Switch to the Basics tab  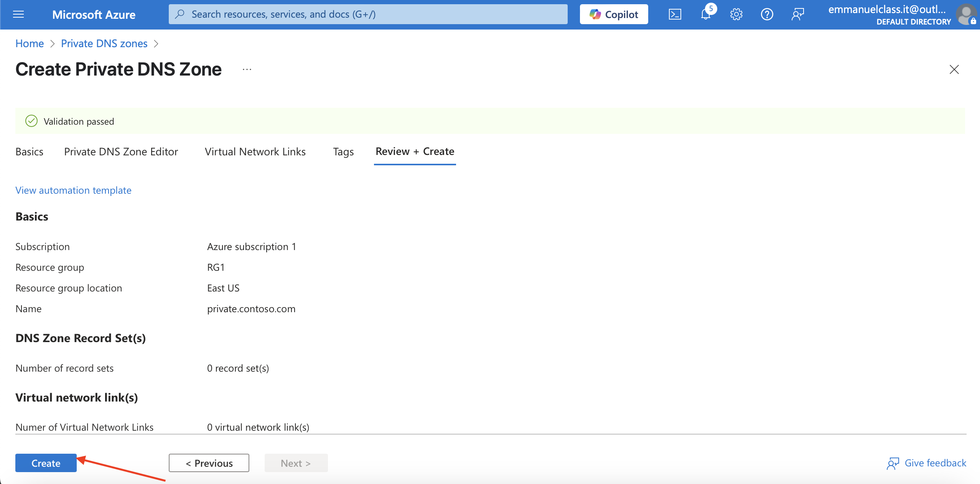(29, 151)
